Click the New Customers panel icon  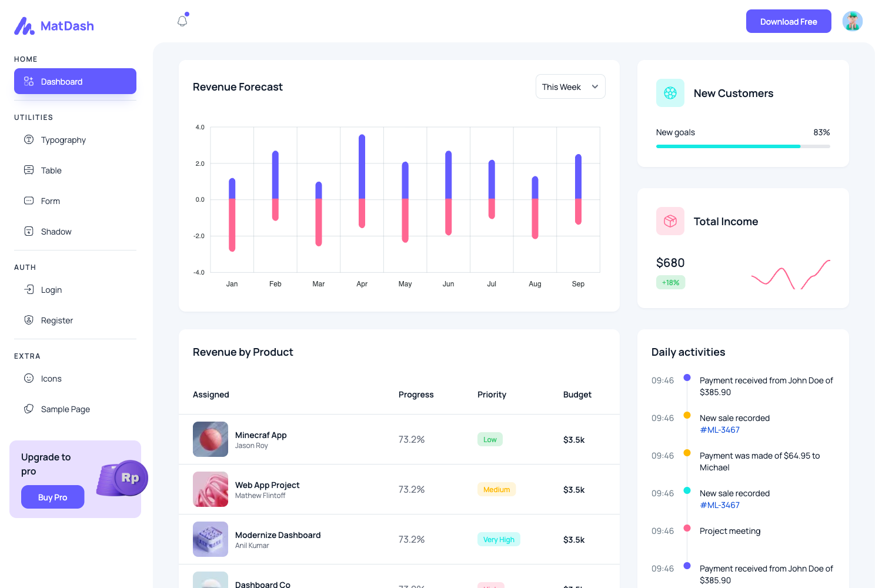(x=670, y=92)
